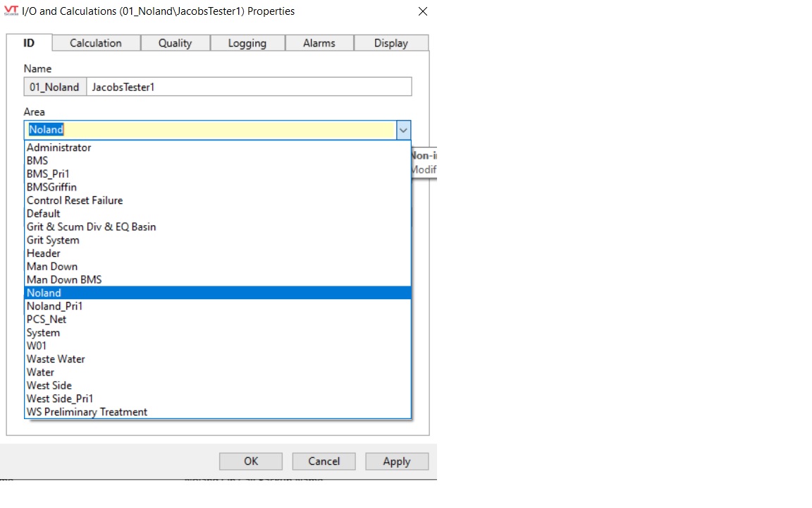The height and width of the screenshot is (508, 812).
Task: Pick Waste Water from the Area list
Action: coord(56,359)
